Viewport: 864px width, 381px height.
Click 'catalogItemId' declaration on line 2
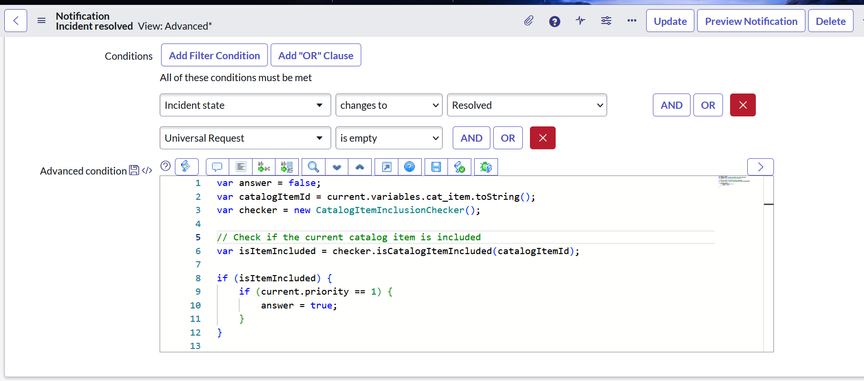(274, 197)
